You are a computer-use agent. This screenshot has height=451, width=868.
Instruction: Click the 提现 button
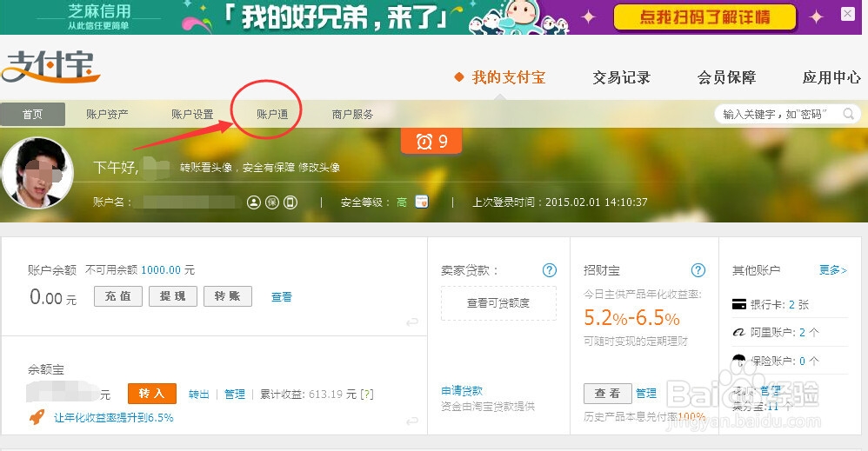click(173, 296)
